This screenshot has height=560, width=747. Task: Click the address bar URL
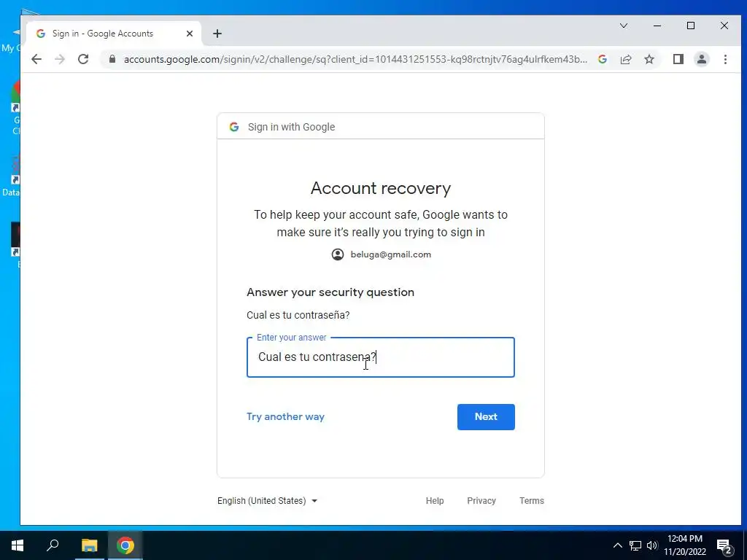(355, 59)
